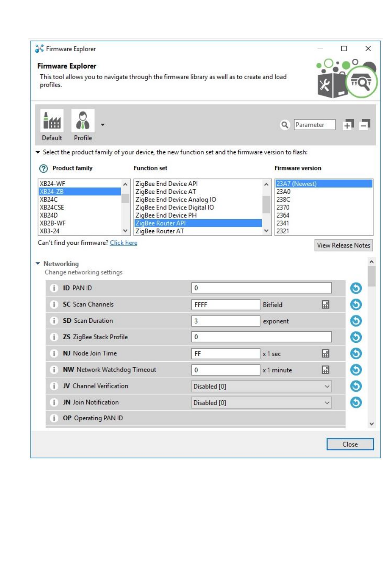
Task: Reset Channel Verification to default
Action: (356, 386)
